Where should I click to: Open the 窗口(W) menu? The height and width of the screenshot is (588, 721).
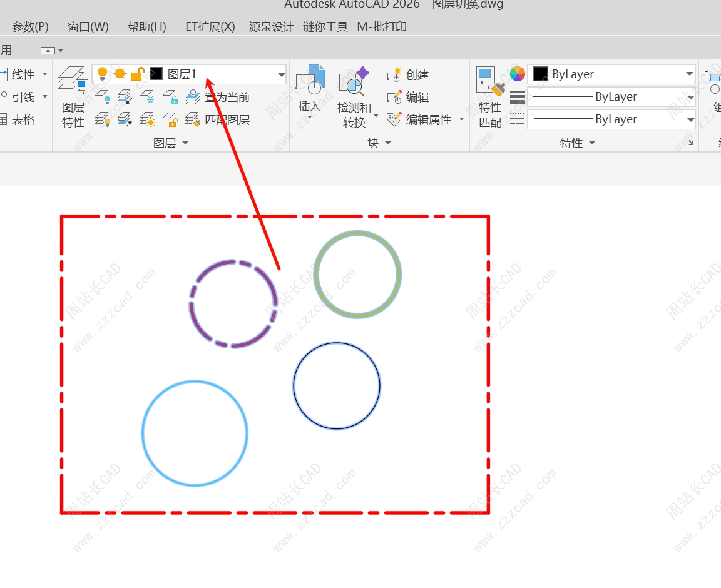click(x=88, y=26)
